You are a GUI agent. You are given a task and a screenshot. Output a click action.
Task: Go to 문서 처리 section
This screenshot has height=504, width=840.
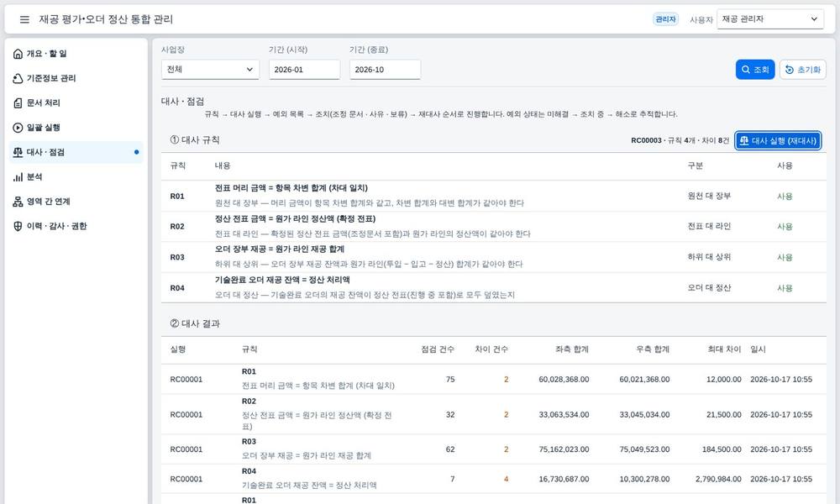[76, 102]
